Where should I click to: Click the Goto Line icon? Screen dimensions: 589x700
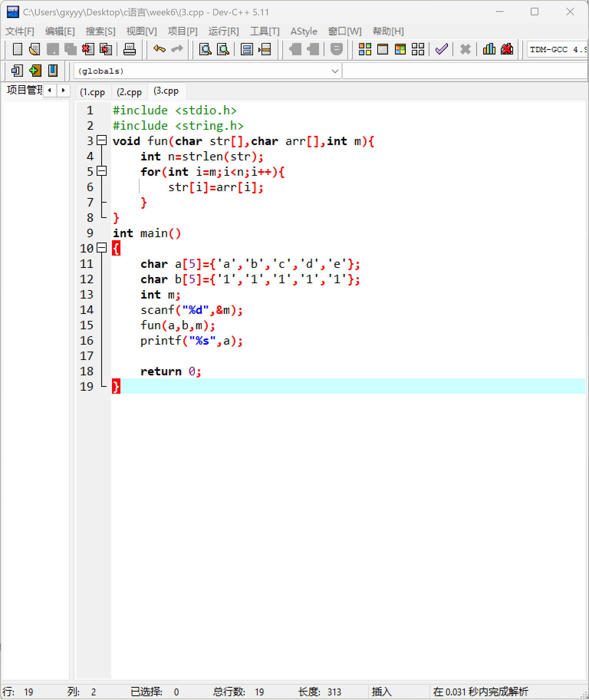tap(265, 49)
